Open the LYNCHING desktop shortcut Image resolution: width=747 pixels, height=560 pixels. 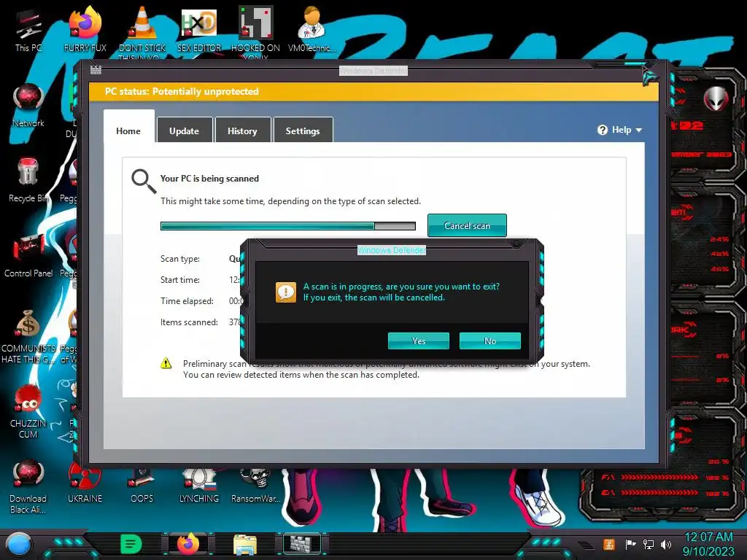coord(199,486)
